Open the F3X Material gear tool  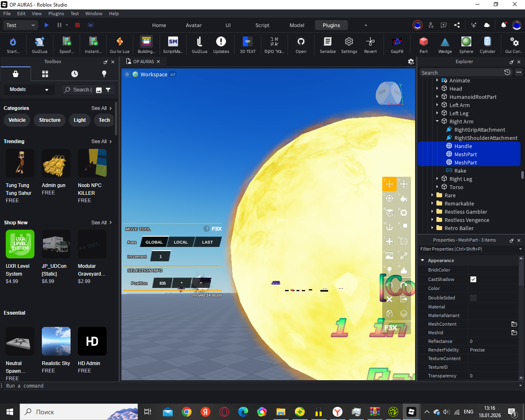[x=404, y=212]
